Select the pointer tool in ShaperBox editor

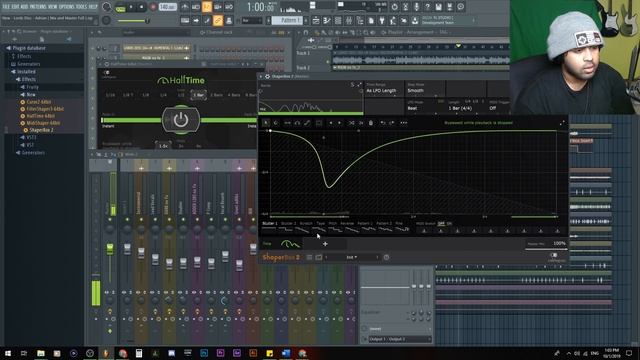tap(266, 123)
